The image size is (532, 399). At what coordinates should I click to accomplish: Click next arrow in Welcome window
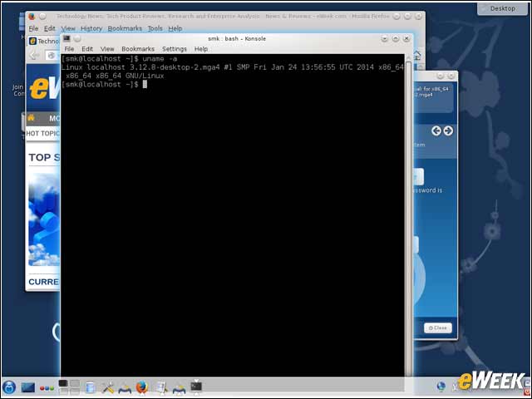[x=448, y=131]
